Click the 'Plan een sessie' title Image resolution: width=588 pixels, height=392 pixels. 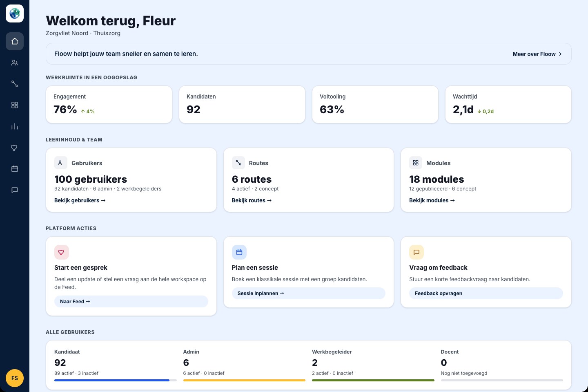pos(255,268)
